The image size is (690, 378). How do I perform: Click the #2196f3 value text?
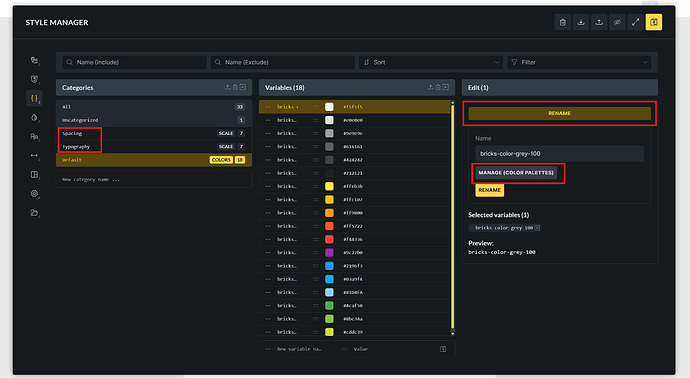[353, 266]
